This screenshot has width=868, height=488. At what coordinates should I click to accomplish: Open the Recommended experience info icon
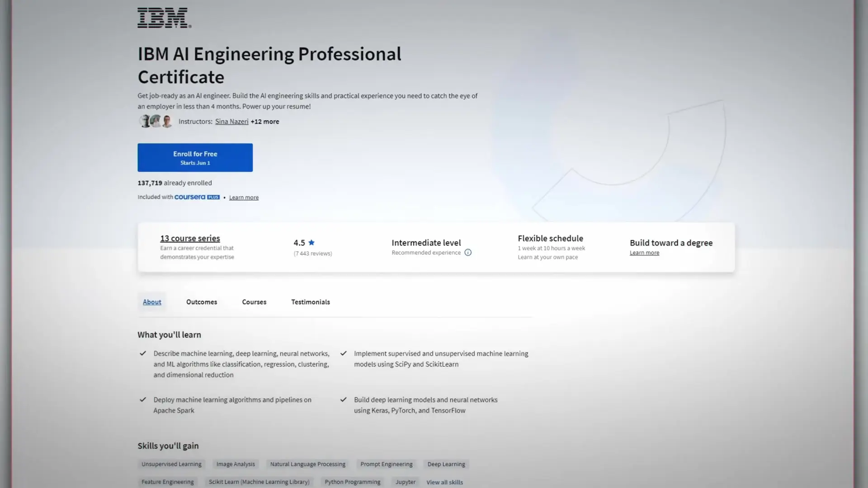pos(468,253)
